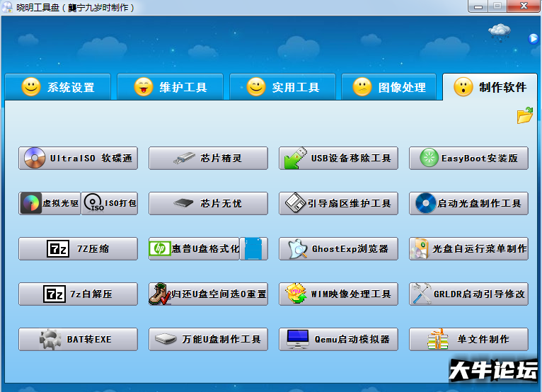Launch 万能U盘制作工具
This screenshot has height=392, width=542.
[208, 339]
